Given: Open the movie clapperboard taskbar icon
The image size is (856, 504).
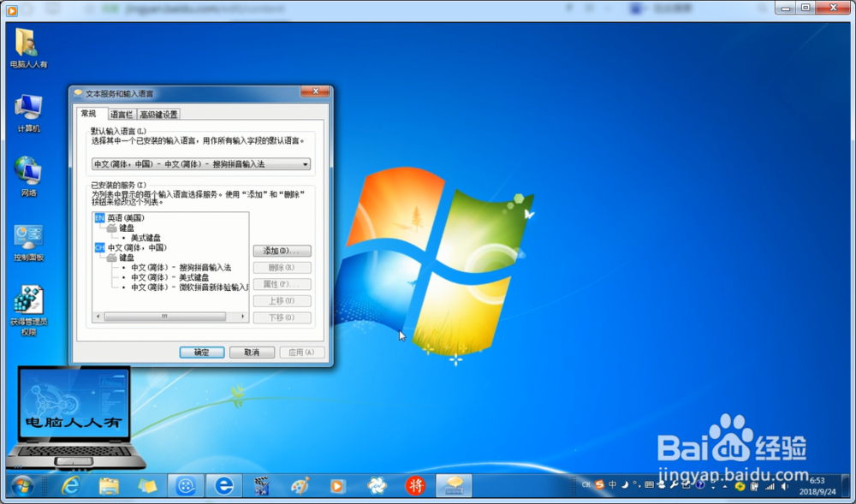Looking at the screenshot, I should tap(262, 485).
